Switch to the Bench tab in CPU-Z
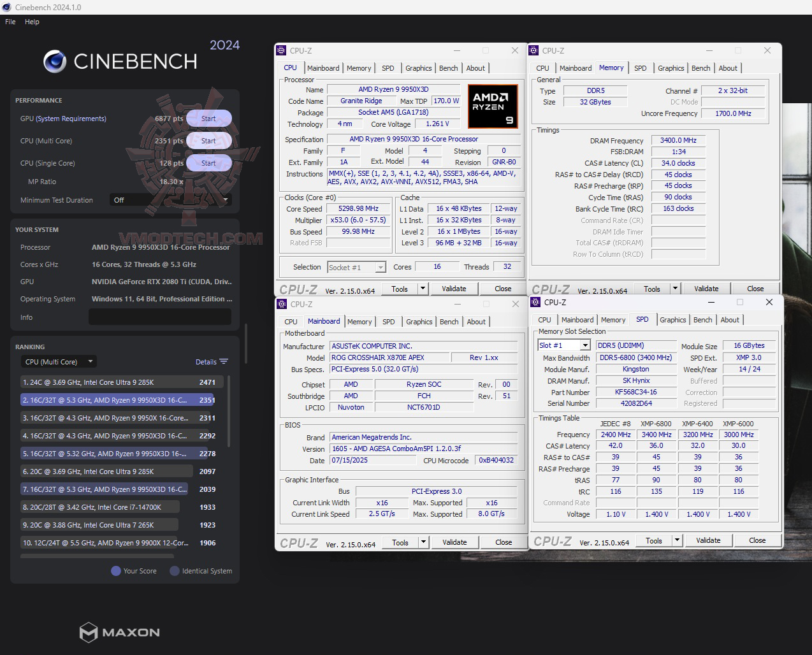This screenshot has height=655, width=812. coord(448,68)
